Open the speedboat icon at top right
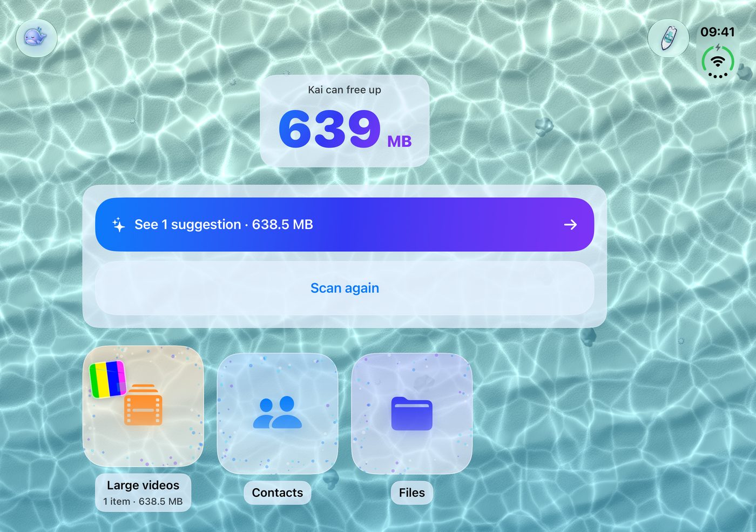Viewport: 756px width, 532px height. [668, 38]
